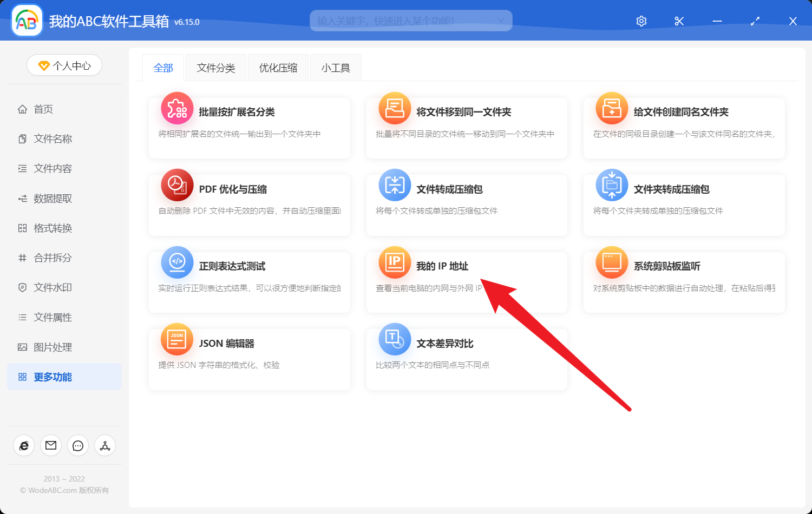
Task: Click the 正则表达式测试 code icon
Action: [x=177, y=262]
